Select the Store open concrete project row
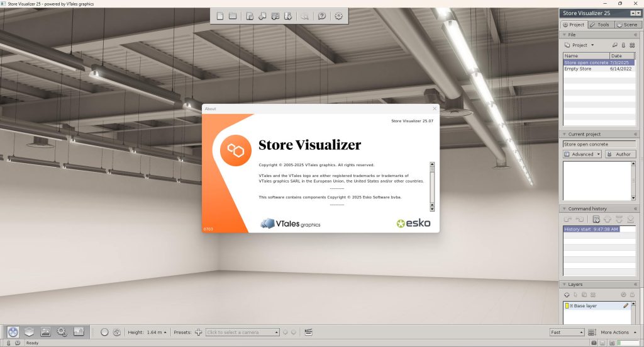 click(599, 62)
